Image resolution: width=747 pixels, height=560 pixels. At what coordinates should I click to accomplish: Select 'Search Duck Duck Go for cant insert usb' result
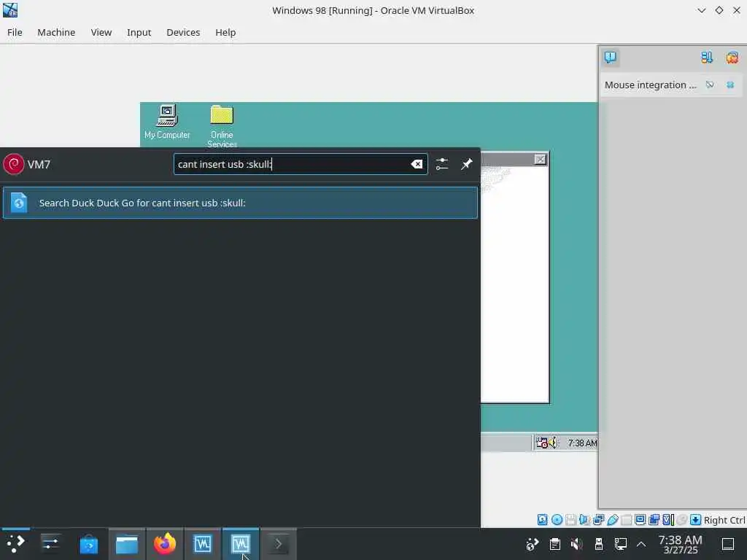[240, 203]
